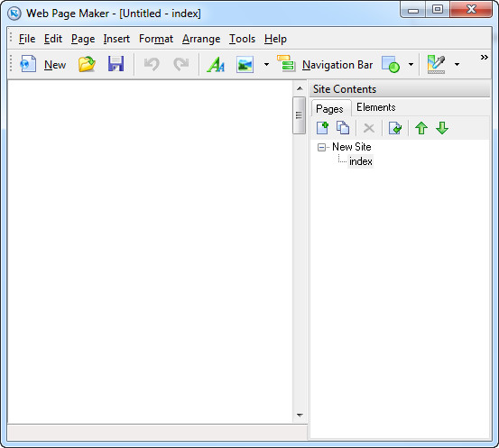Insert an image with the picture icon
This screenshot has height=448, width=499.
245,64
